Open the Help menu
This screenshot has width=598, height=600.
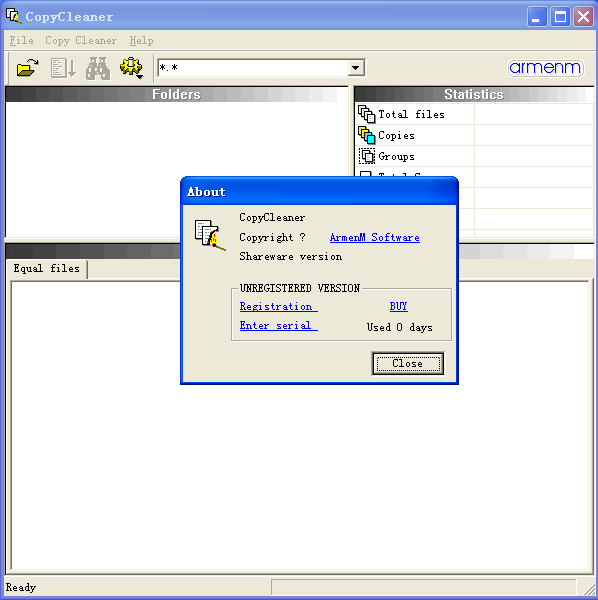click(x=141, y=40)
